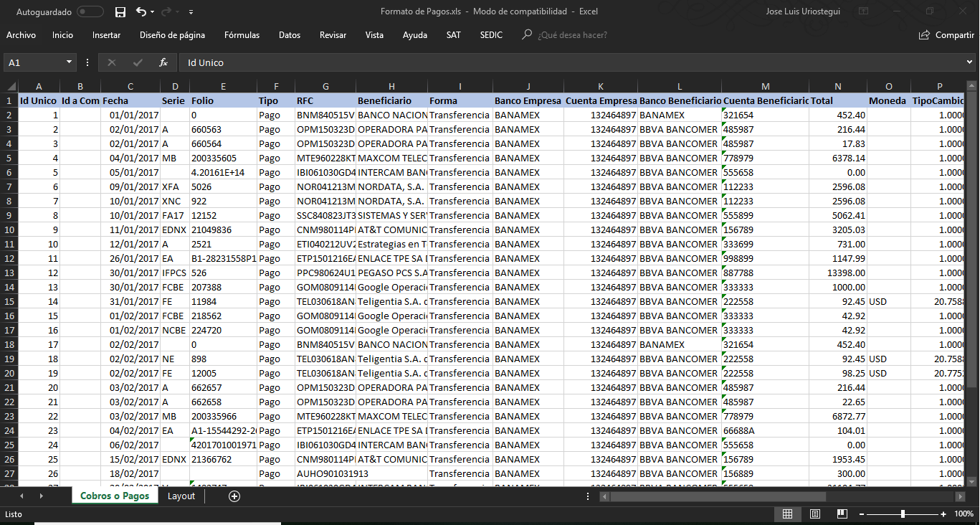Click the Select All corner triangle

pyautogui.click(x=10, y=87)
